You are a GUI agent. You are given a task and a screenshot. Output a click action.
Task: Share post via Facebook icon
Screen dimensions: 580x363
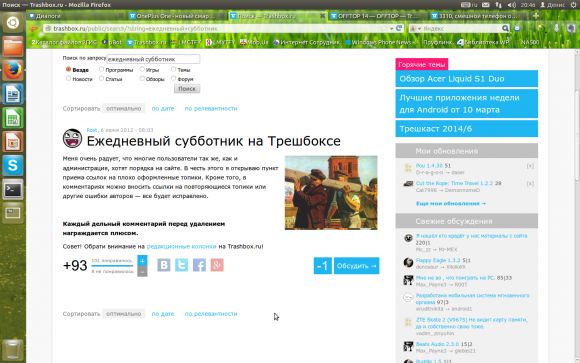pyautogui.click(x=199, y=265)
